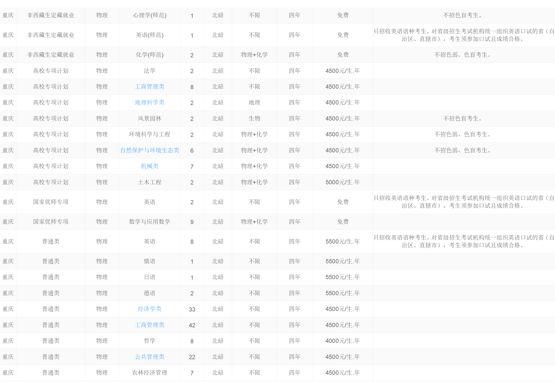Click the 5000元/生.年 tuition cell

click(x=342, y=182)
